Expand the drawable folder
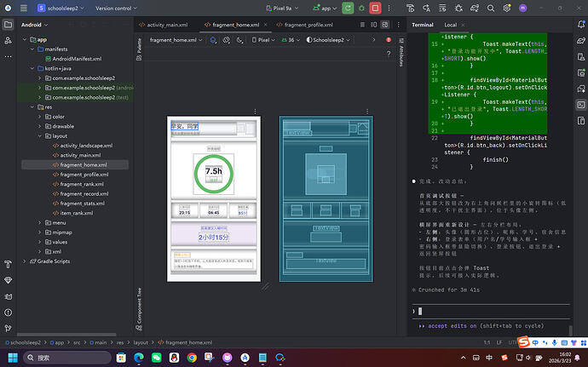The width and height of the screenshot is (588, 367). point(40,126)
